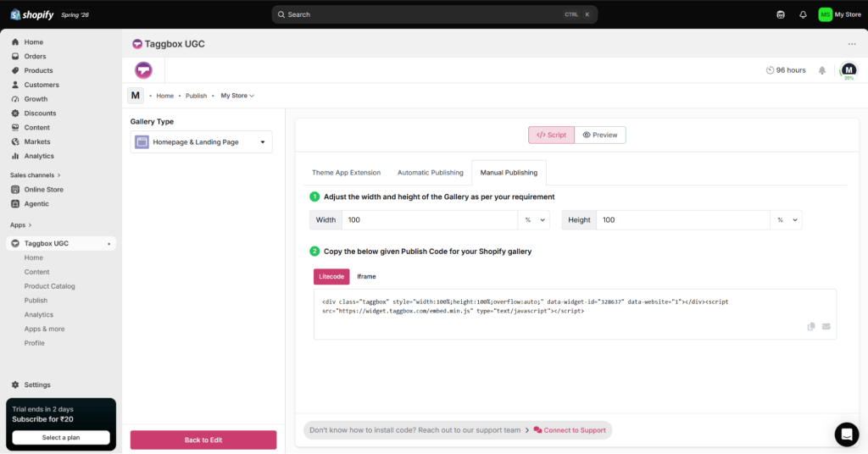Click inside the publish code text box
Viewport: 868px width, 454px height.
point(576,314)
